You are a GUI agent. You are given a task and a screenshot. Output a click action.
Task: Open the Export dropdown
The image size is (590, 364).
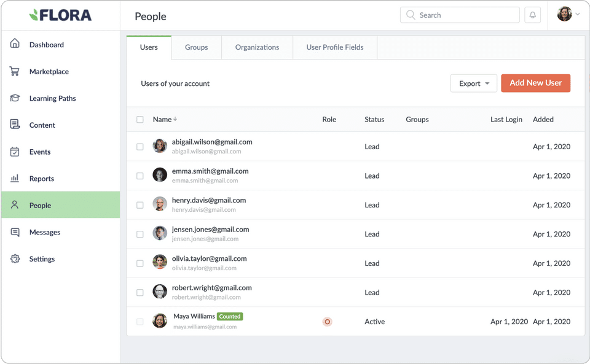coord(474,83)
